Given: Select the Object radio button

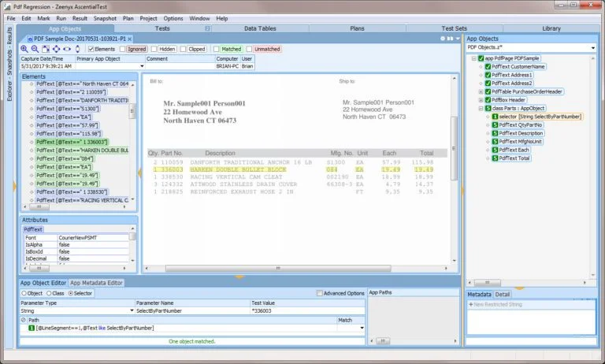Looking at the screenshot, I should [24, 293].
